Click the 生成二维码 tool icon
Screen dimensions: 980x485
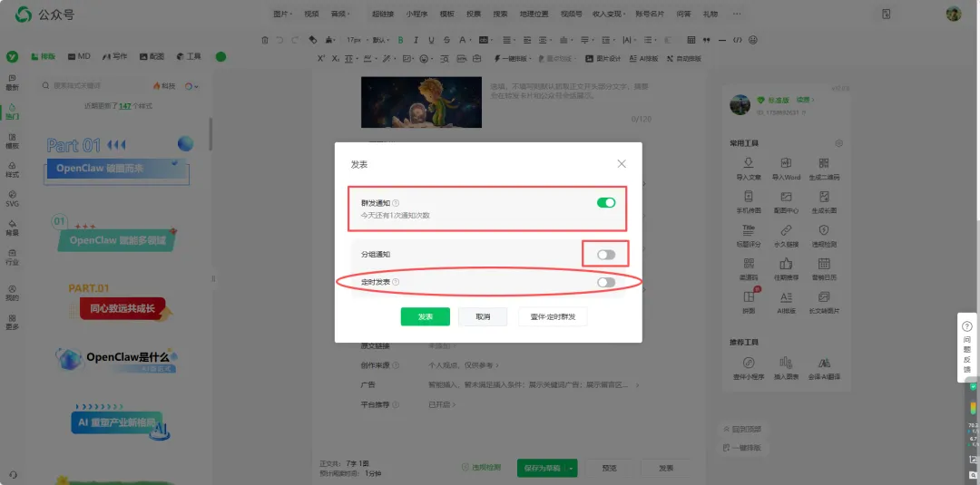tap(824, 168)
